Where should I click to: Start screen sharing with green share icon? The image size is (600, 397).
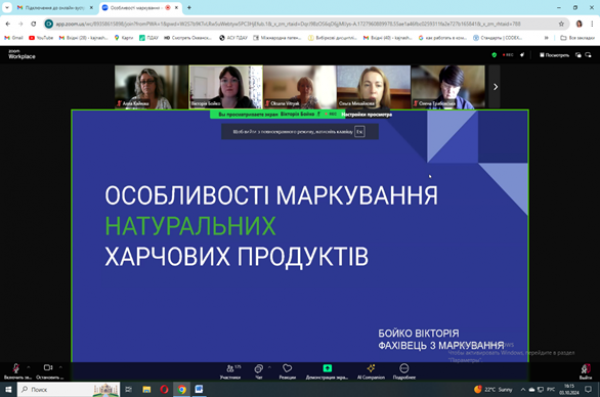[327, 371]
